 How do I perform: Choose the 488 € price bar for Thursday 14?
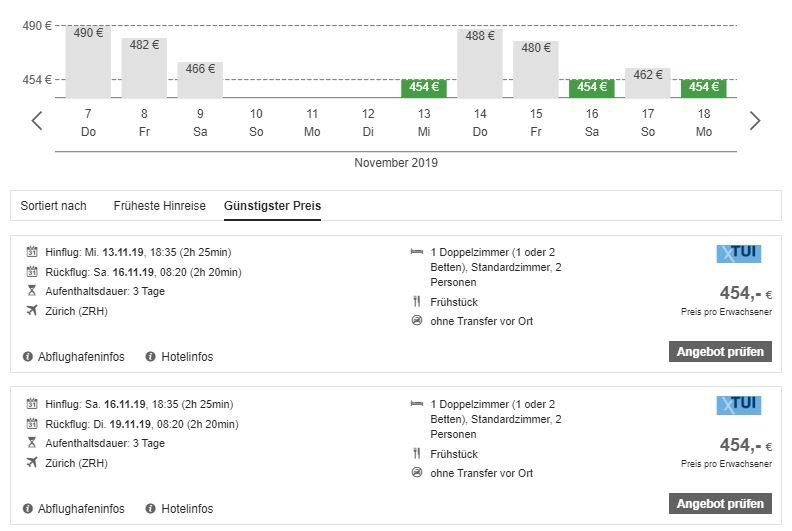pyautogui.click(x=480, y=63)
